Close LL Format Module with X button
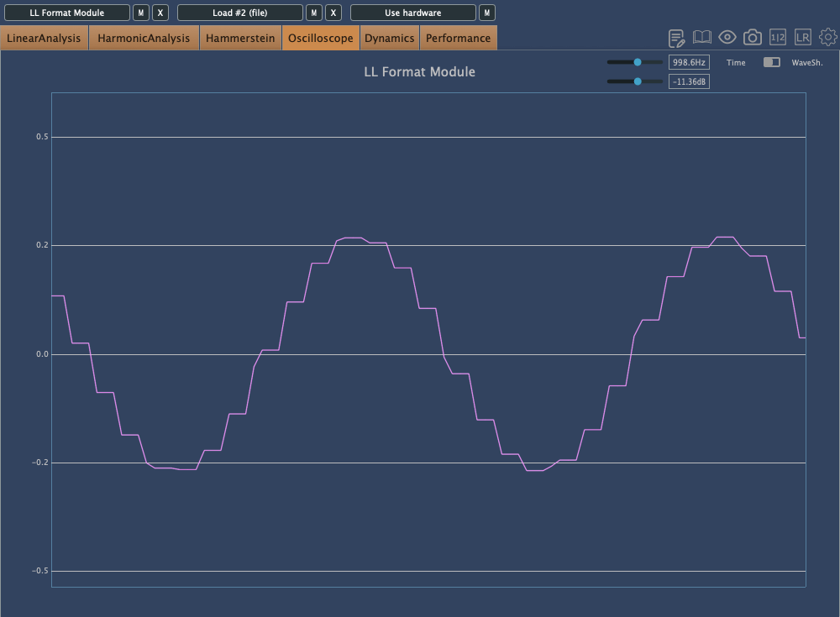Image resolution: width=840 pixels, height=617 pixels. 160,13
